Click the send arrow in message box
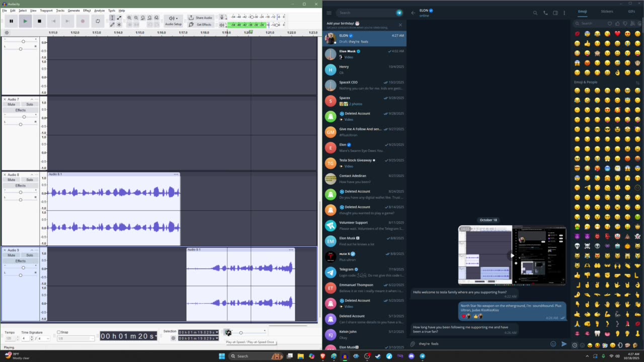Image resolution: width=644 pixels, height=362 pixels. point(564,344)
